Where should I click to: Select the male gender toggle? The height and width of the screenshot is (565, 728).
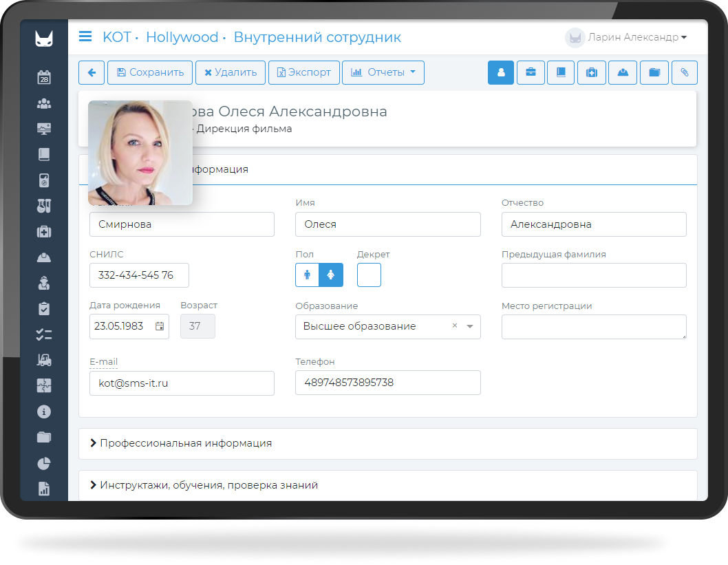click(x=308, y=275)
